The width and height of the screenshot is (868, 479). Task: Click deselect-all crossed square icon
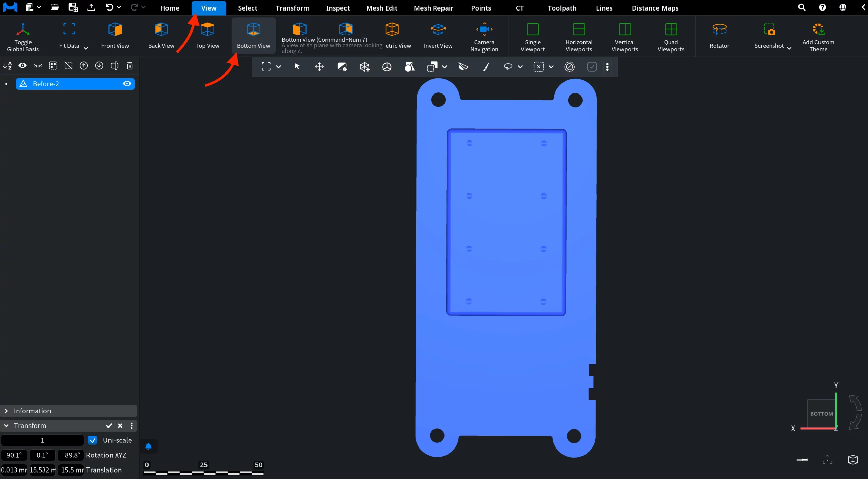(x=68, y=66)
